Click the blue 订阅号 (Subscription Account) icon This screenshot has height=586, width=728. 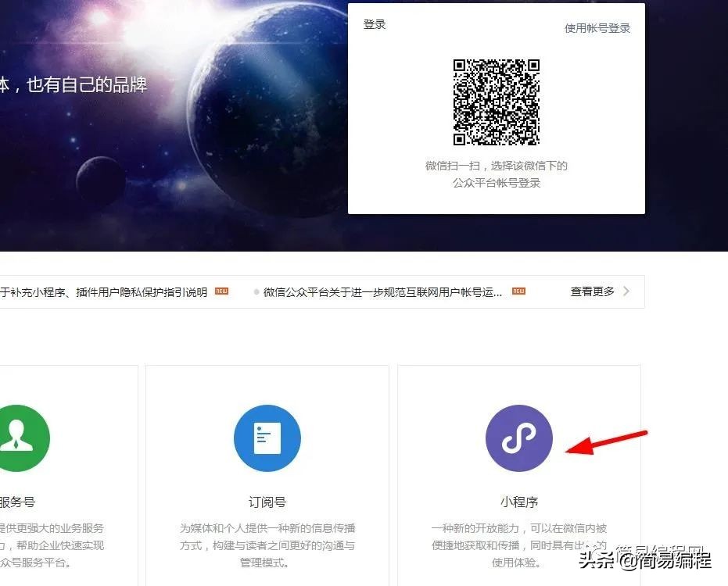click(267, 438)
